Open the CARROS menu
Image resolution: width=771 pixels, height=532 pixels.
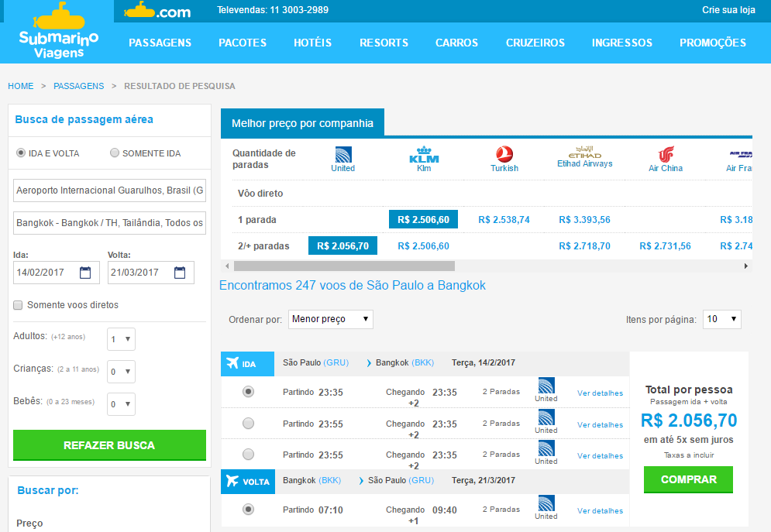coord(457,43)
